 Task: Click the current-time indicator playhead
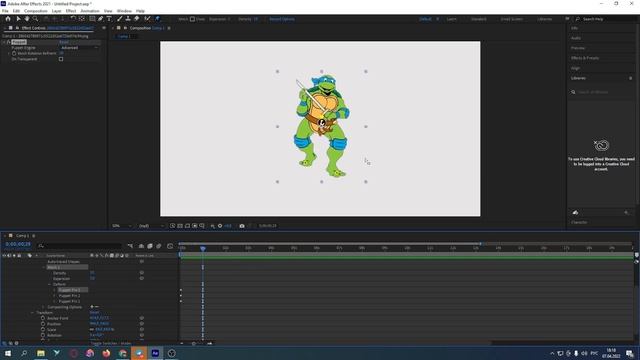click(x=203, y=248)
